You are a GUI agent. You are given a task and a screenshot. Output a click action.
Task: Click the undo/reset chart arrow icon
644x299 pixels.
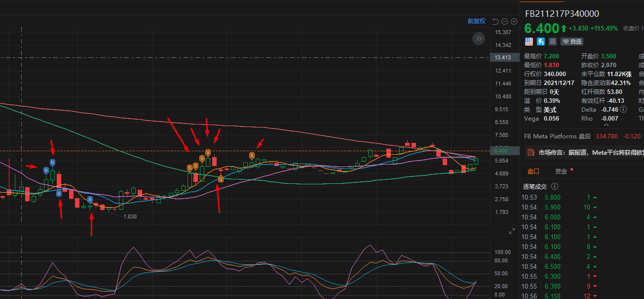[x=495, y=21]
